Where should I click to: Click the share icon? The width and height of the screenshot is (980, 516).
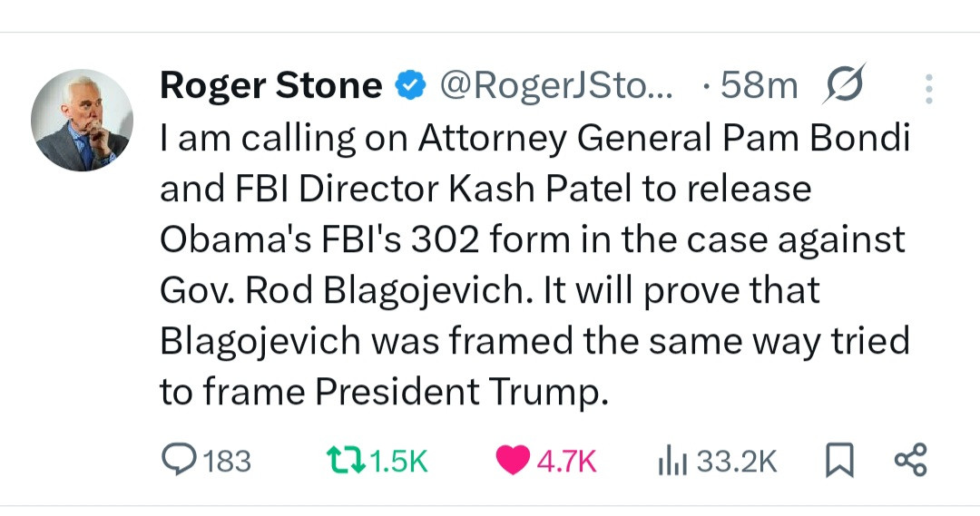(x=910, y=460)
